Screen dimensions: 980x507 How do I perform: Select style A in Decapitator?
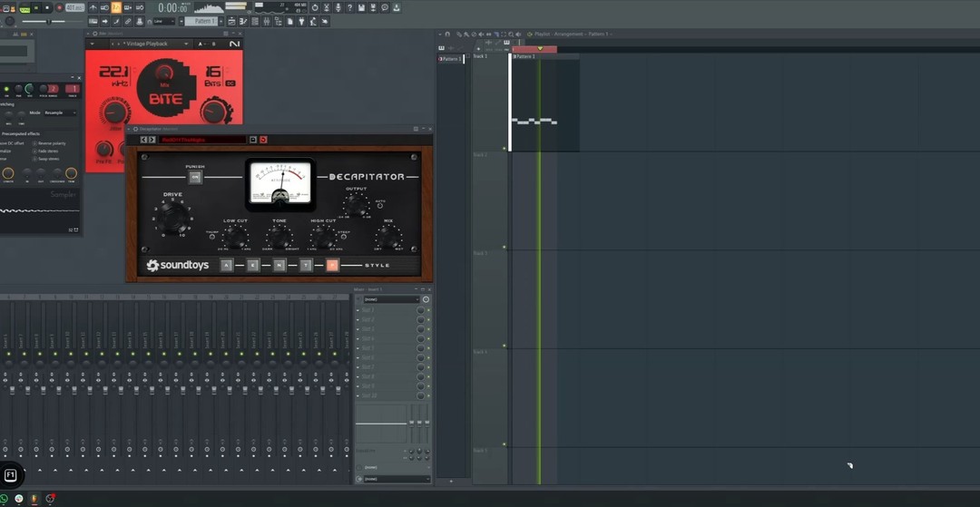click(226, 266)
